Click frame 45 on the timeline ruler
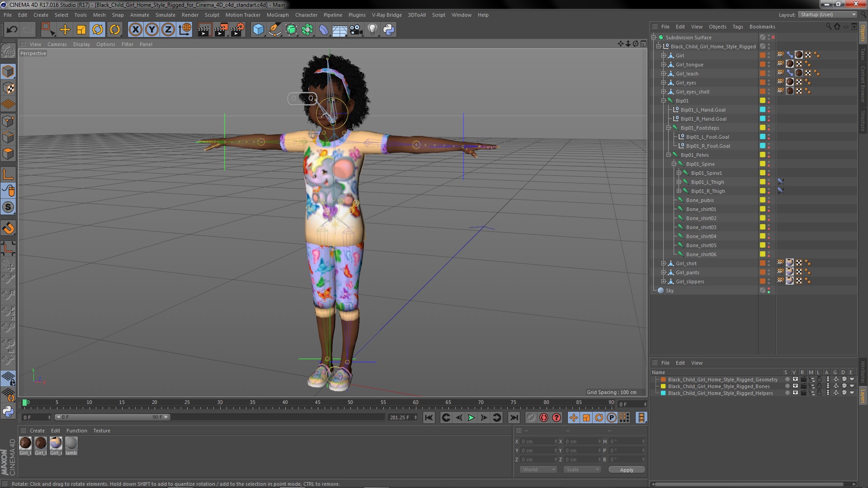868x488 pixels. pos(317,402)
